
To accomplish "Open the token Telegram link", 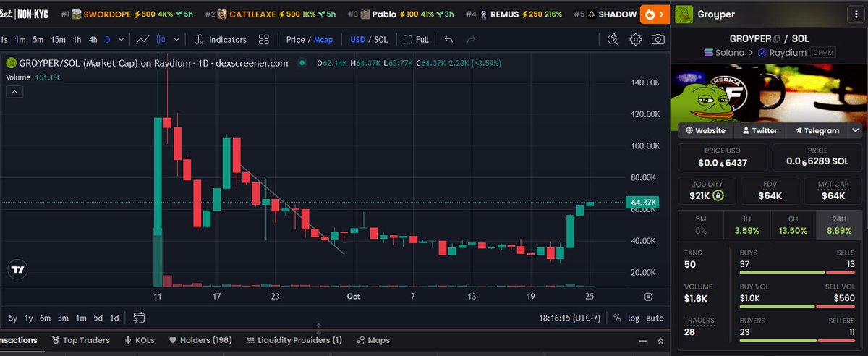I will pyautogui.click(x=816, y=131).
